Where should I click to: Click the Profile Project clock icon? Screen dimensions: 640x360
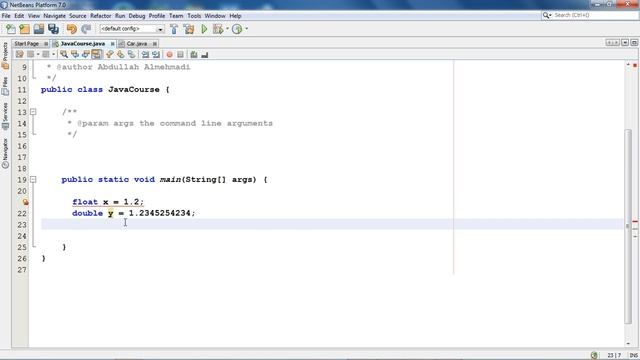[237, 29]
